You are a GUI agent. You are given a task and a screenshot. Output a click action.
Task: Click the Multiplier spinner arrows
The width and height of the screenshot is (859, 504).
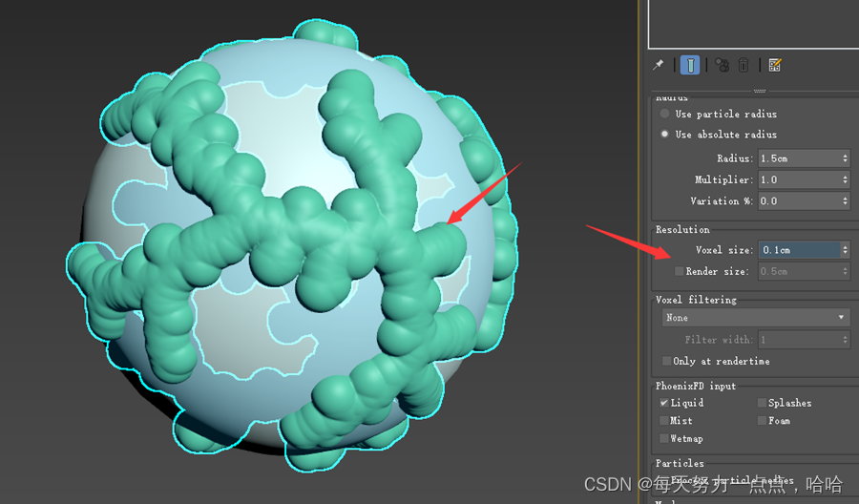(x=846, y=179)
